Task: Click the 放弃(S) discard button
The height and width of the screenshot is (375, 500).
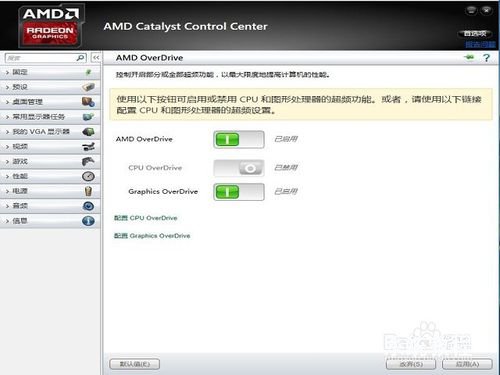Action: click(411, 364)
